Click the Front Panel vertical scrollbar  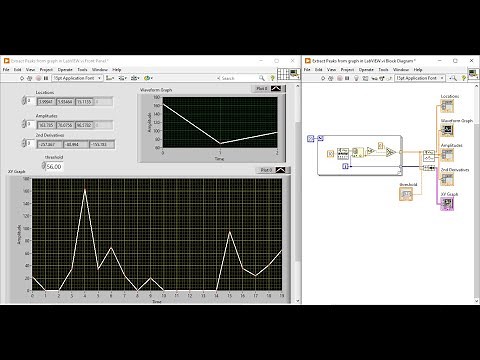point(298,193)
